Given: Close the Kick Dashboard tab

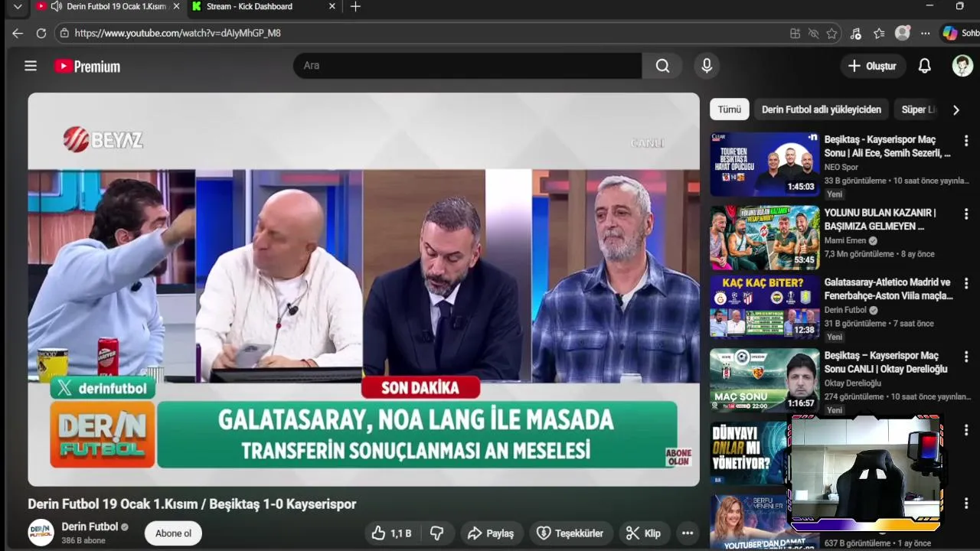Looking at the screenshot, I should (332, 6).
